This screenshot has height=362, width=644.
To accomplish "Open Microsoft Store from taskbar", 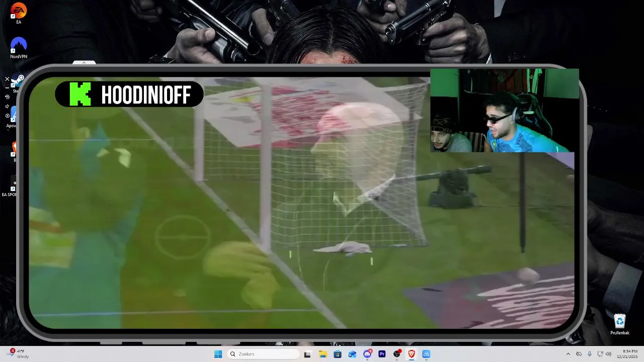I will pyautogui.click(x=337, y=354).
